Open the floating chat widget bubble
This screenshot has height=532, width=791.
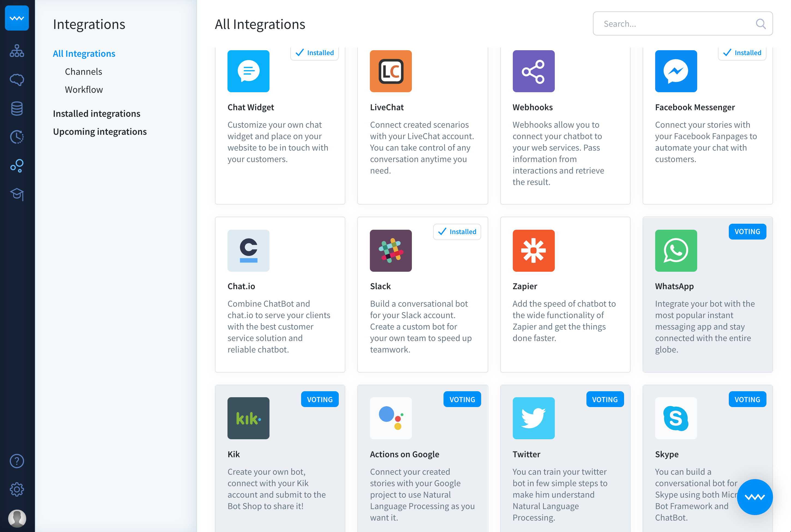(755, 497)
